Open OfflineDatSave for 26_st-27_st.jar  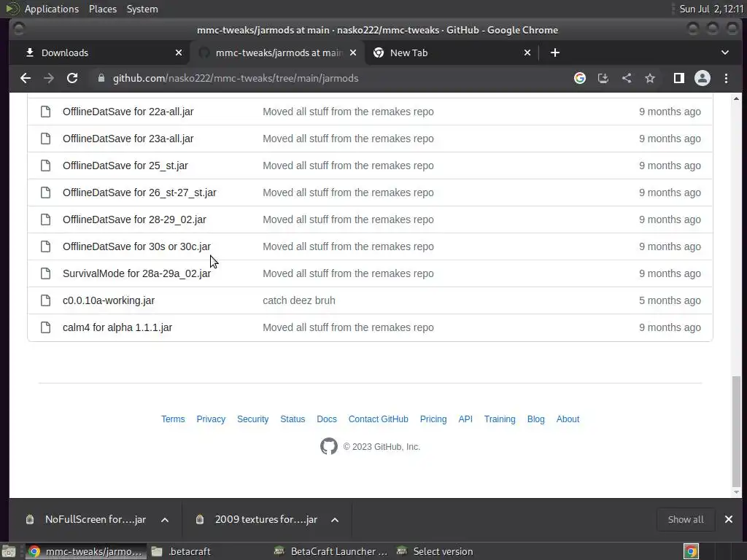pyautogui.click(x=139, y=192)
